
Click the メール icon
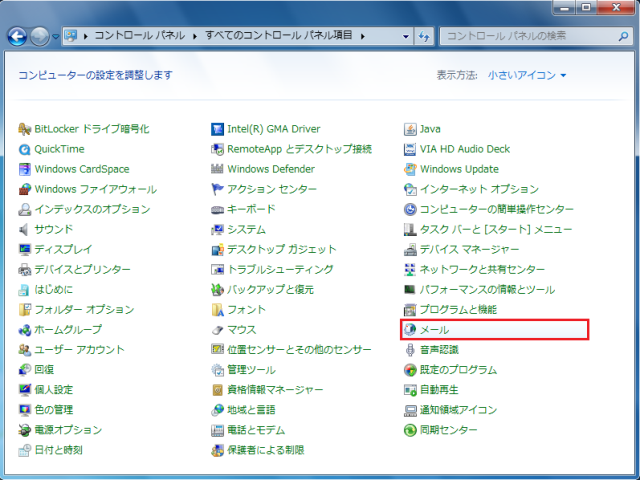(x=410, y=329)
